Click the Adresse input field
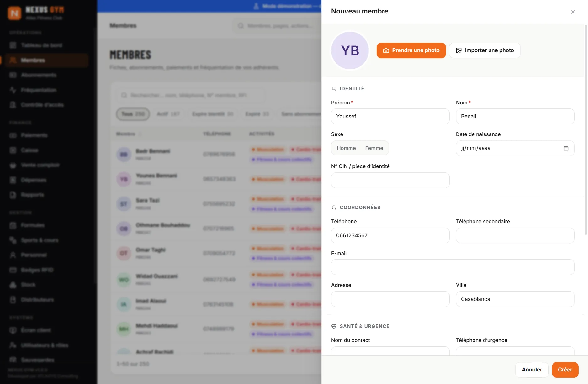The height and width of the screenshot is (384, 588). point(390,299)
